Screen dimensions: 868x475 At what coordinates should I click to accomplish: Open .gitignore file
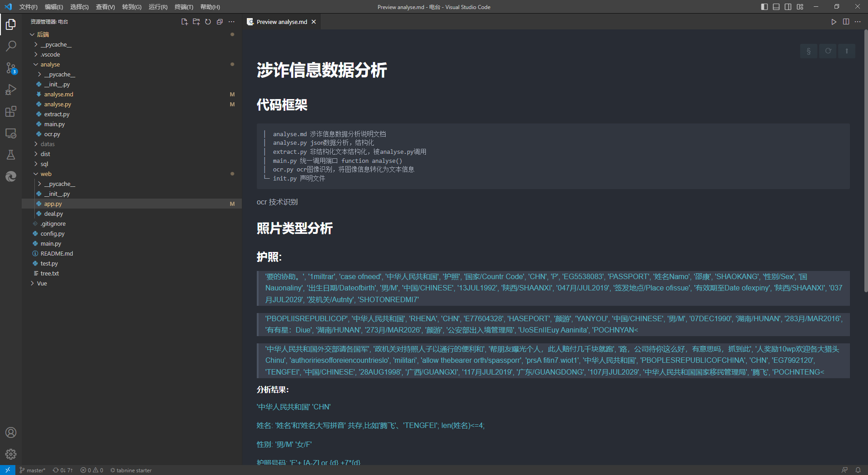pos(132,223)
